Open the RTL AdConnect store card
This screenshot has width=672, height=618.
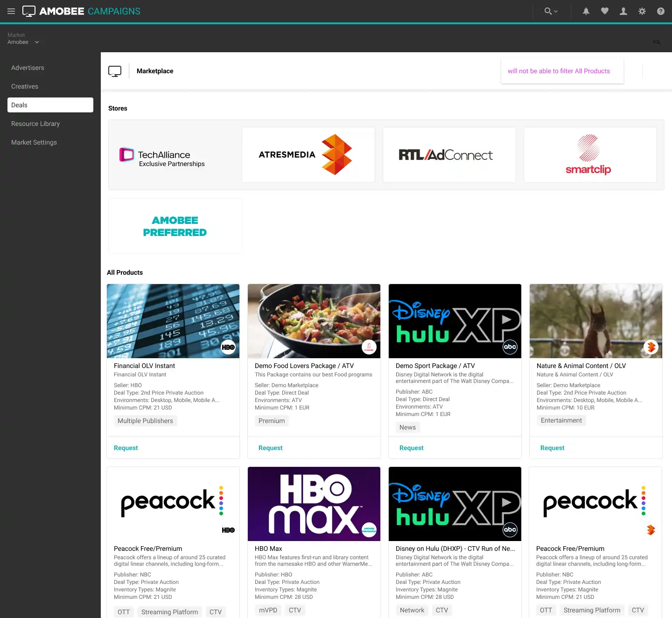(x=449, y=155)
